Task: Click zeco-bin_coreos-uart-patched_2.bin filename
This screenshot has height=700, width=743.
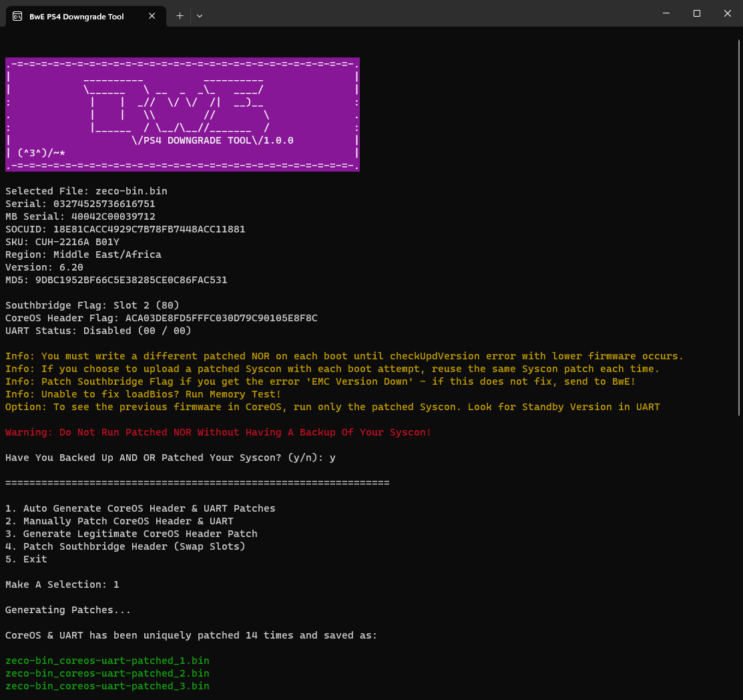Action: tap(107, 673)
